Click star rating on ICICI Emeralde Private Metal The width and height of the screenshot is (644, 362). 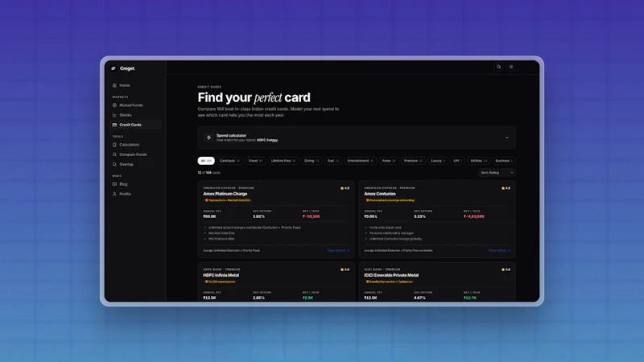506,269
